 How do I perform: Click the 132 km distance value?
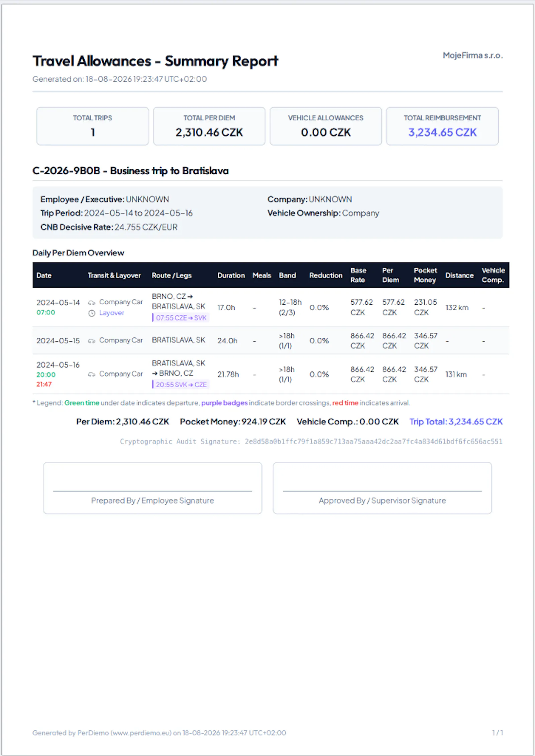tap(457, 307)
